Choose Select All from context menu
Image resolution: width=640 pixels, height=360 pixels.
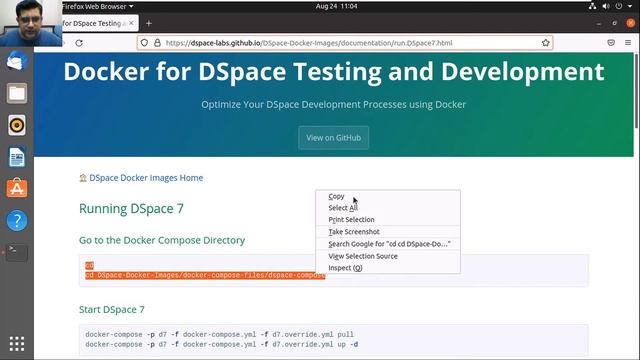point(388,208)
